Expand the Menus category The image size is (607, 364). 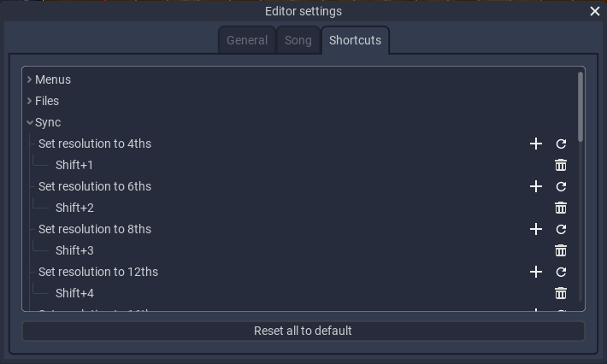(x=29, y=79)
